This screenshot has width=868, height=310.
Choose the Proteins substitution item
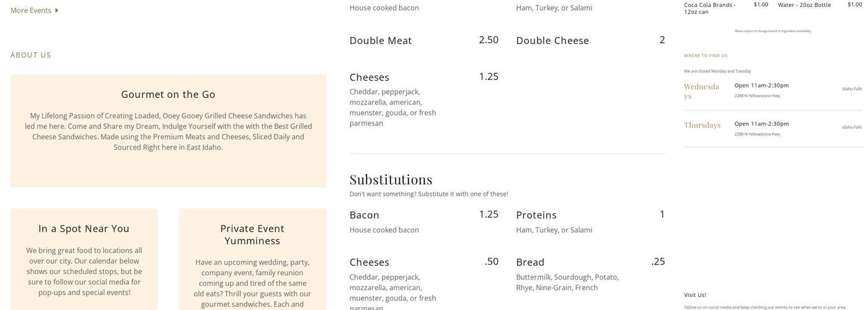click(536, 215)
